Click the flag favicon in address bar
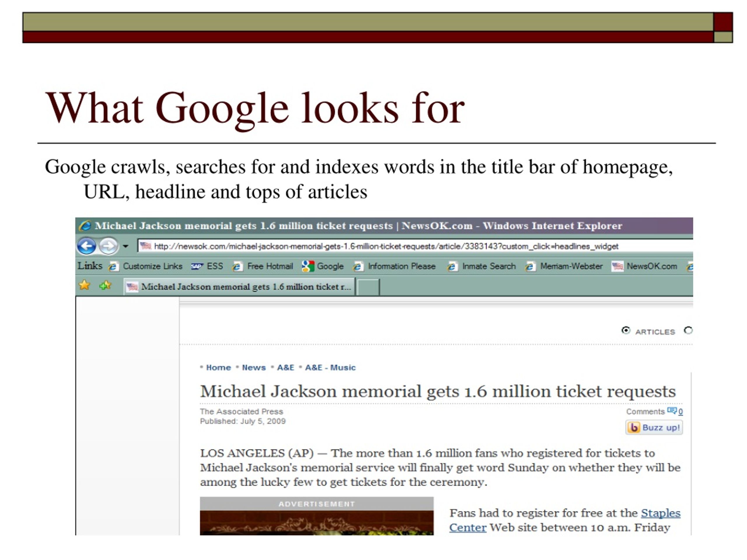This screenshot has height=560, width=747. pyautogui.click(x=146, y=246)
